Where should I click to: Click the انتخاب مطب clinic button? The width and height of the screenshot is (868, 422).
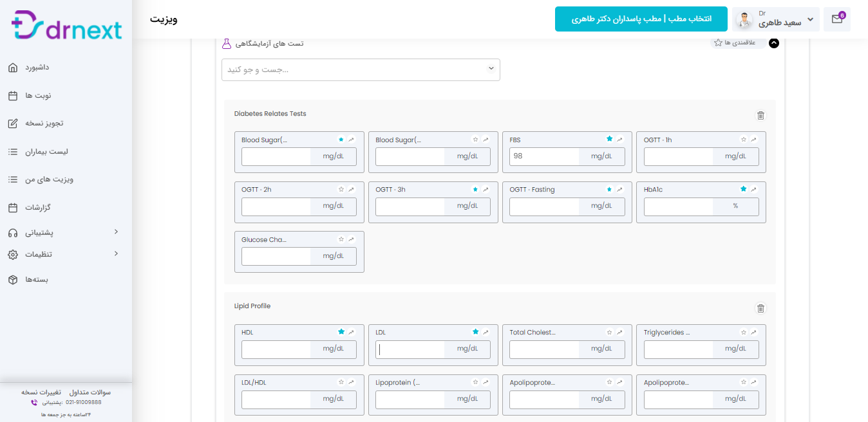pos(641,19)
